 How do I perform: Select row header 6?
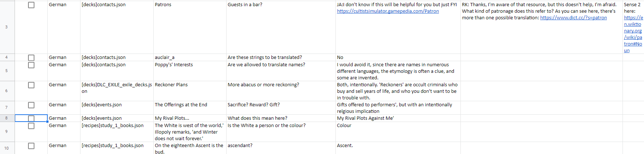[7, 91]
